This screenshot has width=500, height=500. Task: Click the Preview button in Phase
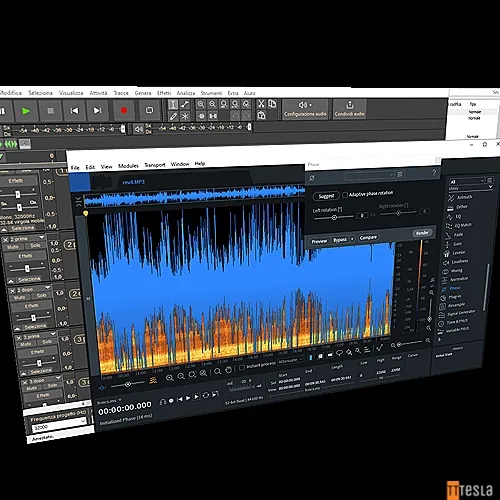coord(319,241)
